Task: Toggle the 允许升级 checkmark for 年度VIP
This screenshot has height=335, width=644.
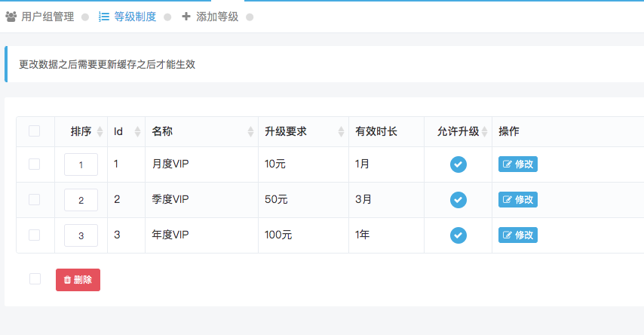Action: pyautogui.click(x=458, y=235)
